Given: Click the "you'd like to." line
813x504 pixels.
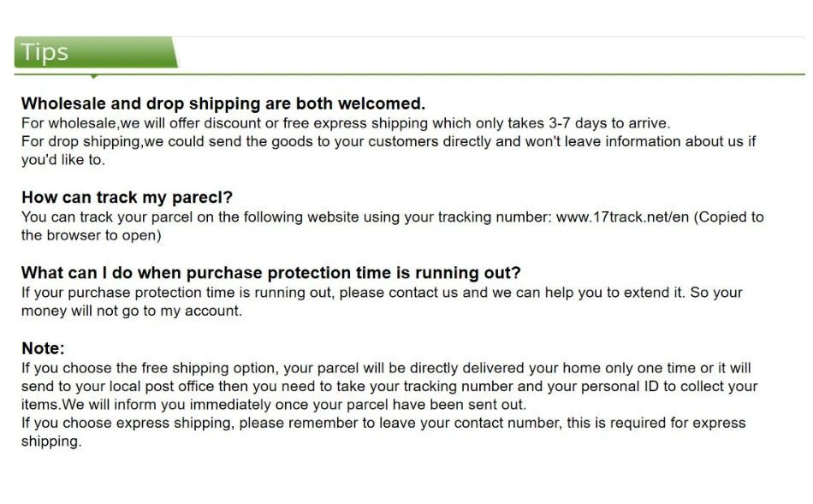Looking at the screenshot, I should pyautogui.click(x=62, y=160).
